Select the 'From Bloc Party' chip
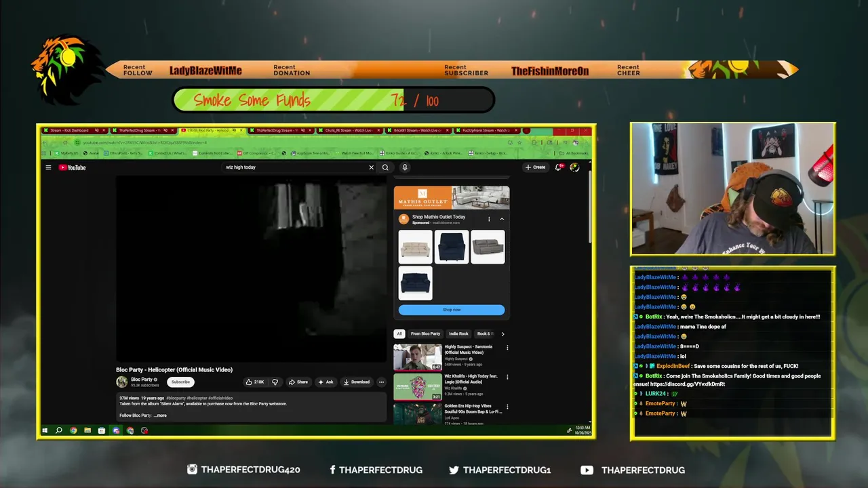This screenshot has width=868, height=488. (426, 333)
